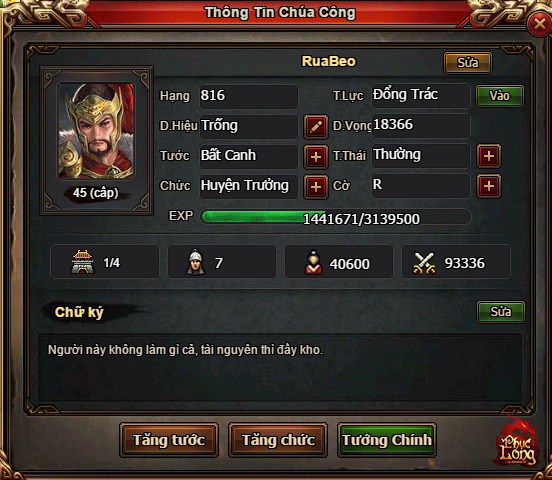
Task: Click the Tăng chức button
Action: coord(278,440)
